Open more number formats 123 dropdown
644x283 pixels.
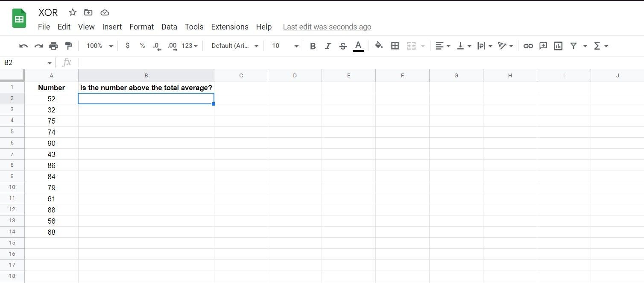[x=190, y=46]
